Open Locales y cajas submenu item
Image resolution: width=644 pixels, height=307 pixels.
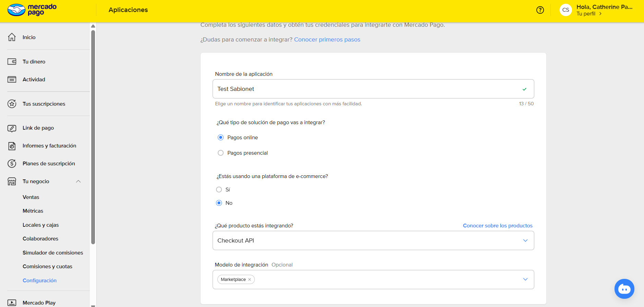click(x=41, y=225)
